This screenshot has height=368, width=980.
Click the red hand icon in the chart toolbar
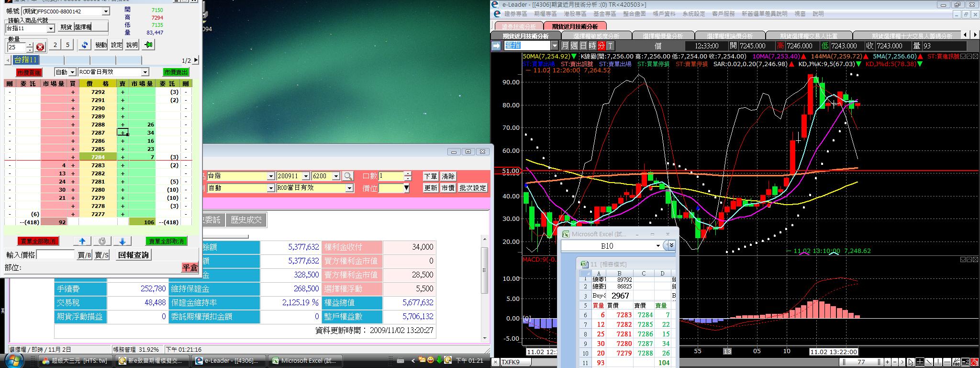point(974,362)
